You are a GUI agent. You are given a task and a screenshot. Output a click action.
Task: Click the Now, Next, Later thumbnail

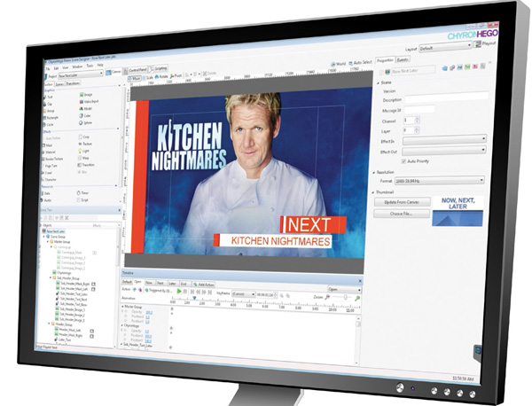coord(458,211)
